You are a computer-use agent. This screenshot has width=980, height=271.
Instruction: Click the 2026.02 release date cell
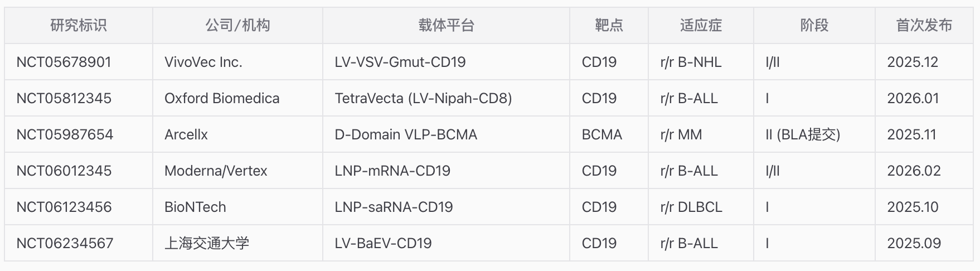click(914, 171)
